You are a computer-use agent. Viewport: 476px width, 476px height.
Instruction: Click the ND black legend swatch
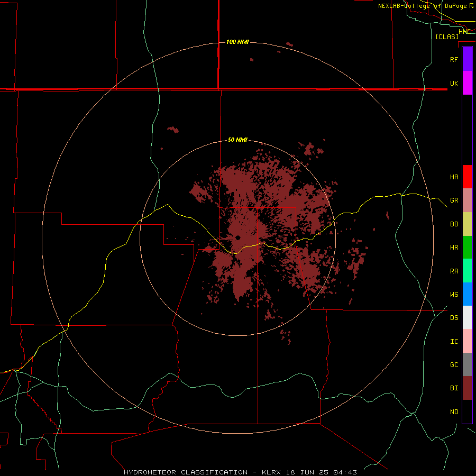tap(467, 411)
